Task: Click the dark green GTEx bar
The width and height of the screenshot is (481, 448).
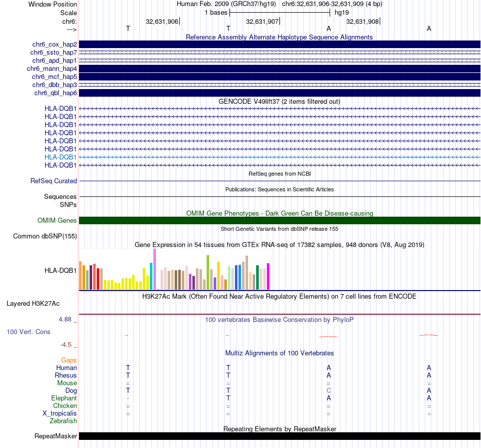Action: [x=257, y=277]
